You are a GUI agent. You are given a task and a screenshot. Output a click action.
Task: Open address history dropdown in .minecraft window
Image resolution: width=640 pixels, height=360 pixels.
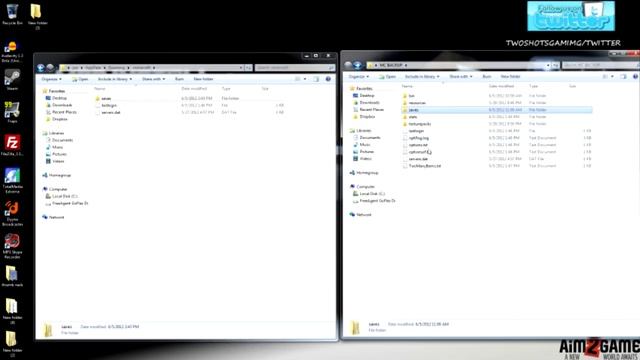click(241, 68)
